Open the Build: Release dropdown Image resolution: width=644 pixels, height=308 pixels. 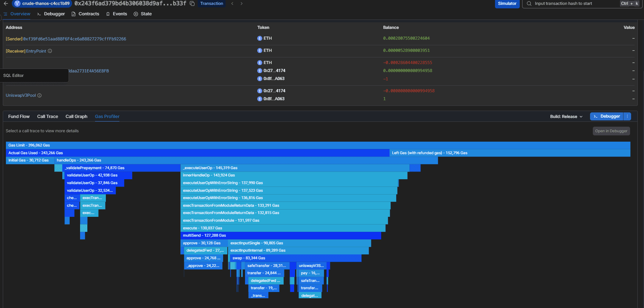(x=566, y=117)
